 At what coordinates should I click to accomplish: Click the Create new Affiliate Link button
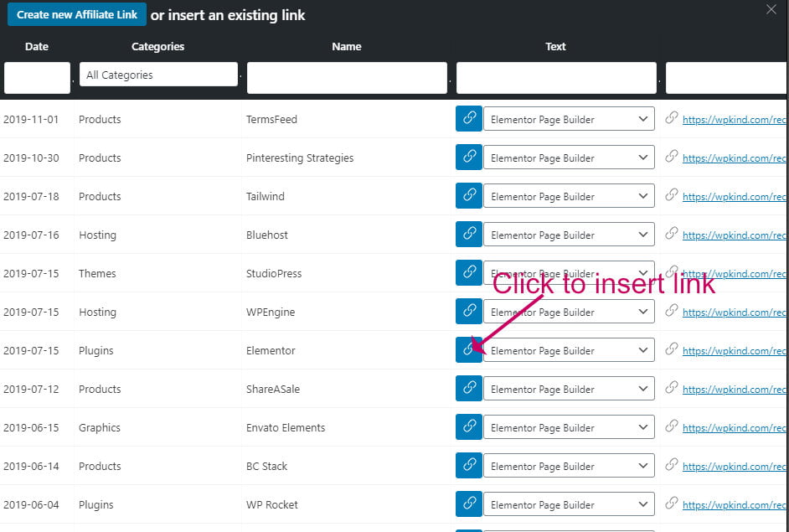click(76, 14)
